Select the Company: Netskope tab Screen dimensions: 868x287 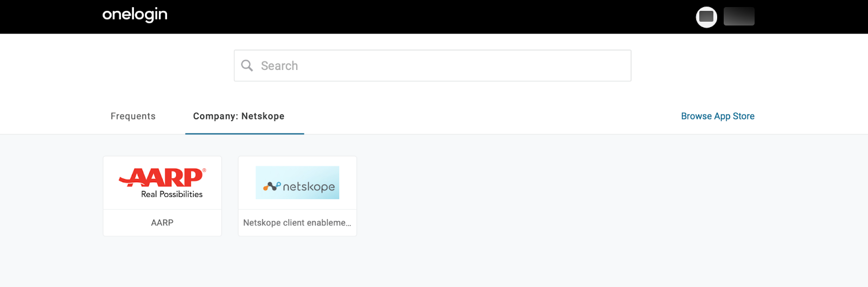(239, 116)
